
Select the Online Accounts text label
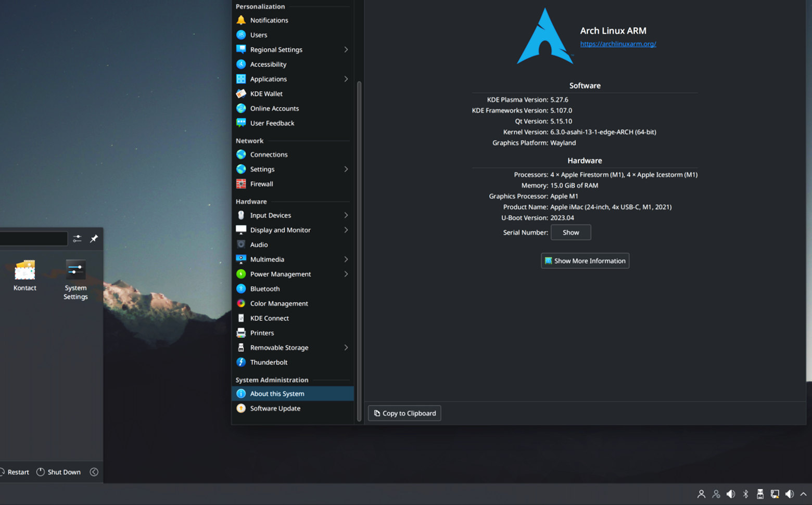tap(274, 109)
